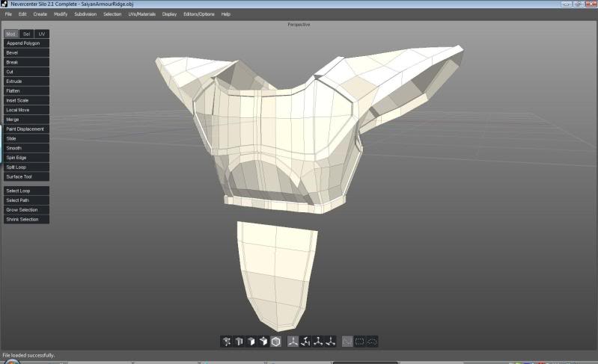The image size is (598, 364).
Task: Open the Editors/Options menu
Action: [x=199, y=14]
